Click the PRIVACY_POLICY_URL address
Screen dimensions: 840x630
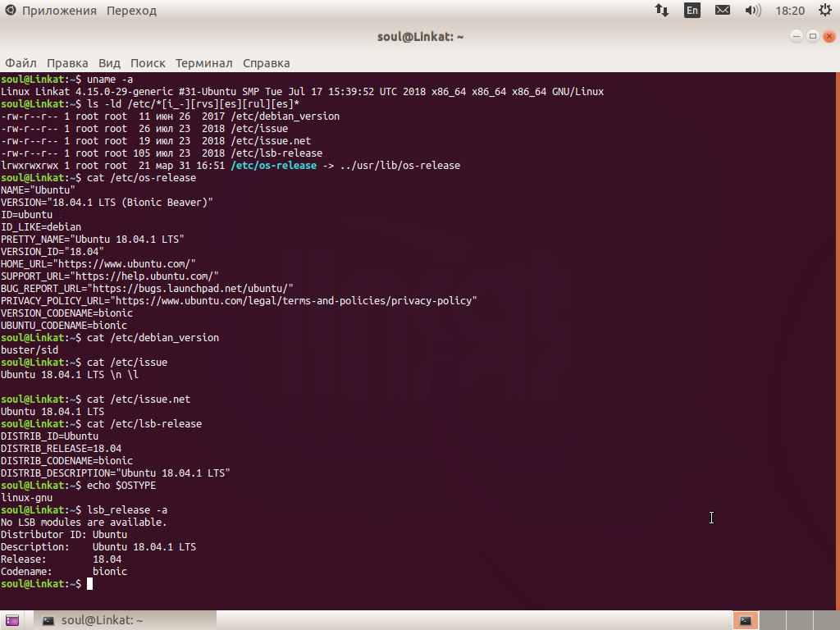click(294, 301)
